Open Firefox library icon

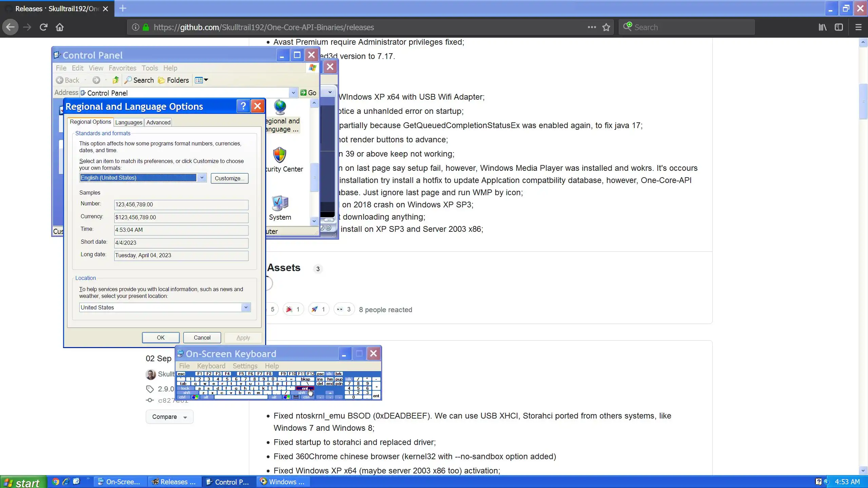pyautogui.click(x=823, y=27)
